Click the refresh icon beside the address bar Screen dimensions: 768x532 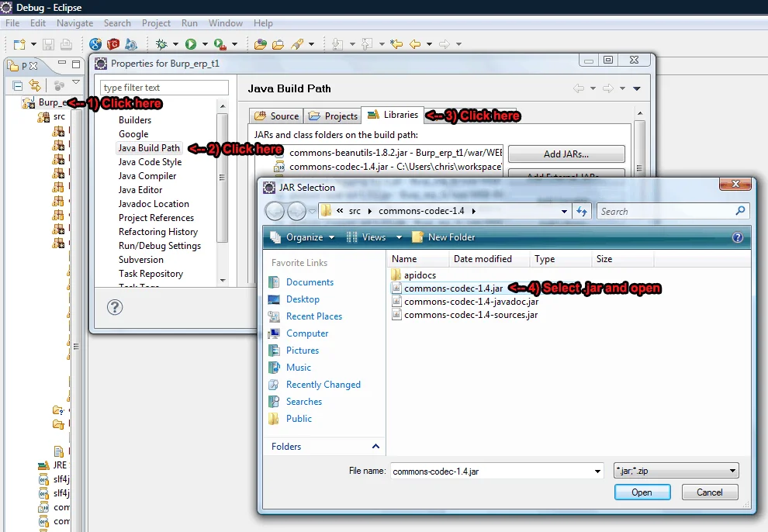pyautogui.click(x=583, y=211)
